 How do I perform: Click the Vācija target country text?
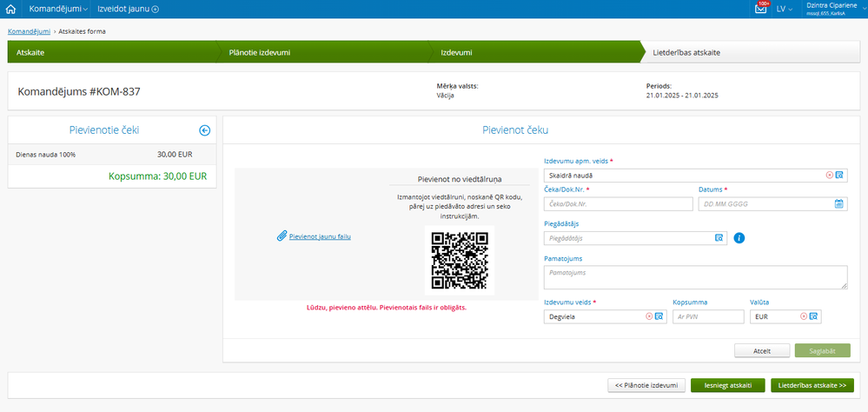(445, 96)
